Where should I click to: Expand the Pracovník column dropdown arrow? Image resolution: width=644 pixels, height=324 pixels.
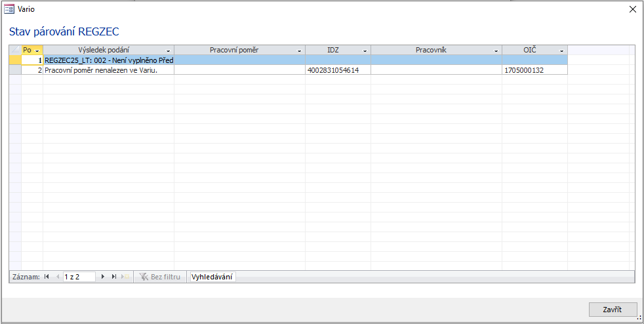[x=496, y=51]
